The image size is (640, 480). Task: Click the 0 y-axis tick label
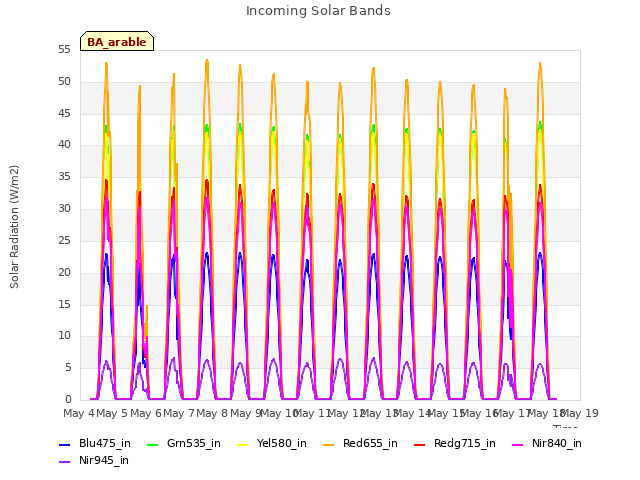point(68,399)
